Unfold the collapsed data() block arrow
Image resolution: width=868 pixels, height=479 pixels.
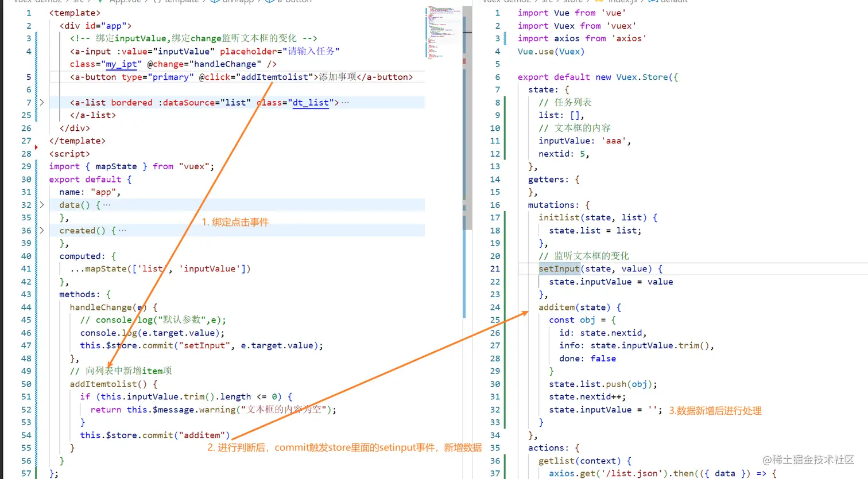tap(42, 204)
